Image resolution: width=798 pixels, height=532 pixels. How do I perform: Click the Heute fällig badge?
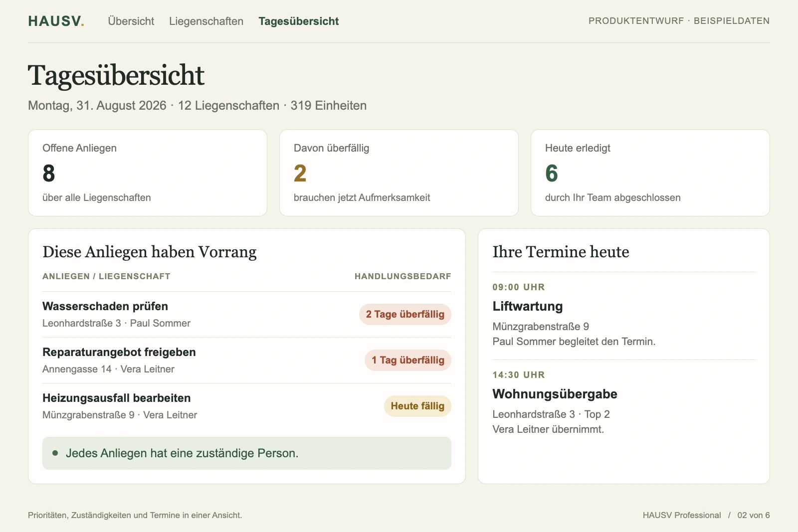417,406
